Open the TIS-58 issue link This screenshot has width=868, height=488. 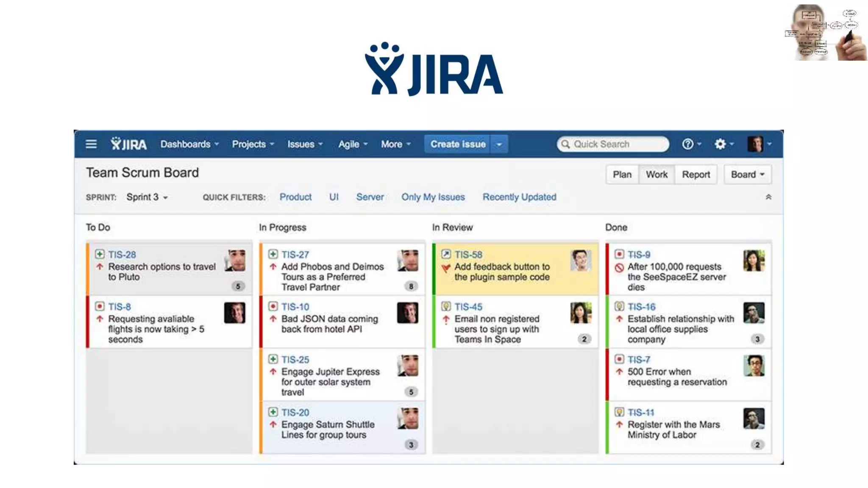coord(468,255)
